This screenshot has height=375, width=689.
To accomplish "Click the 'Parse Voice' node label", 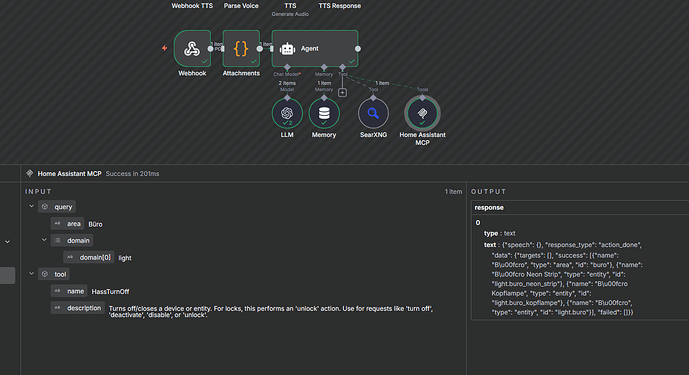I will (241, 6).
